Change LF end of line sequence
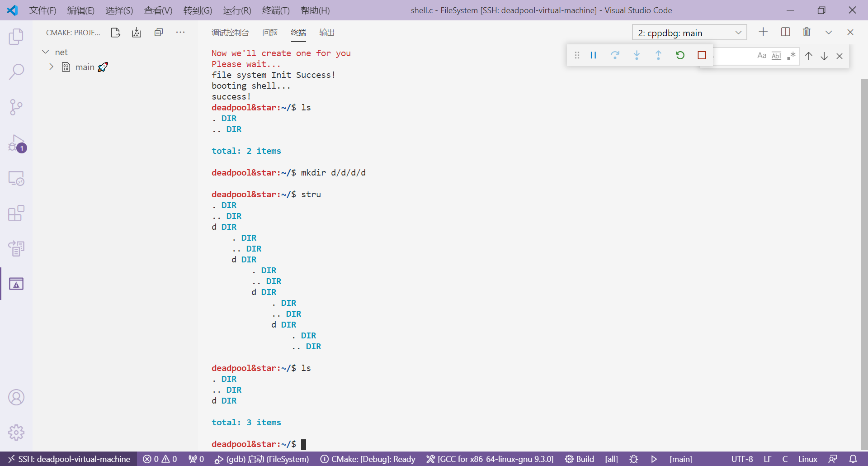This screenshot has width=868, height=466. [x=768, y=459]
